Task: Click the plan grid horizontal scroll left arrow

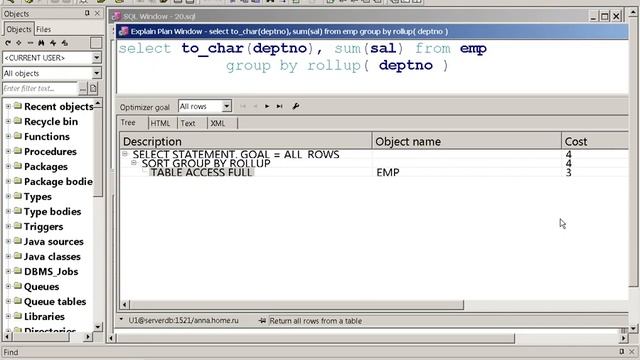Action: click(x=124, y=304)
